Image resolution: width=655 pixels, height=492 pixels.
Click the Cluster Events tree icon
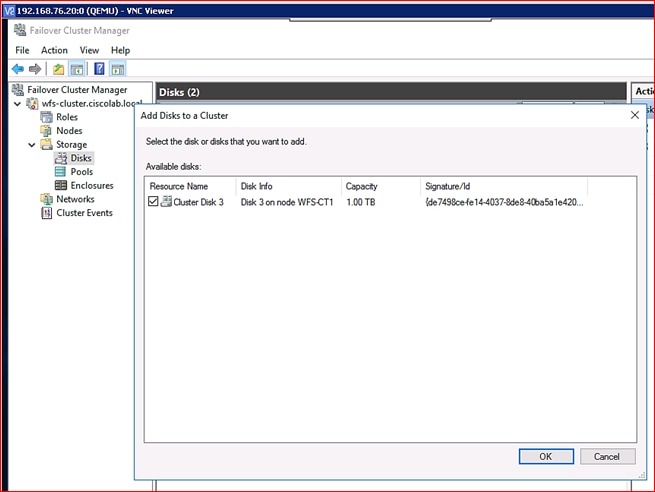pos(46,213)
